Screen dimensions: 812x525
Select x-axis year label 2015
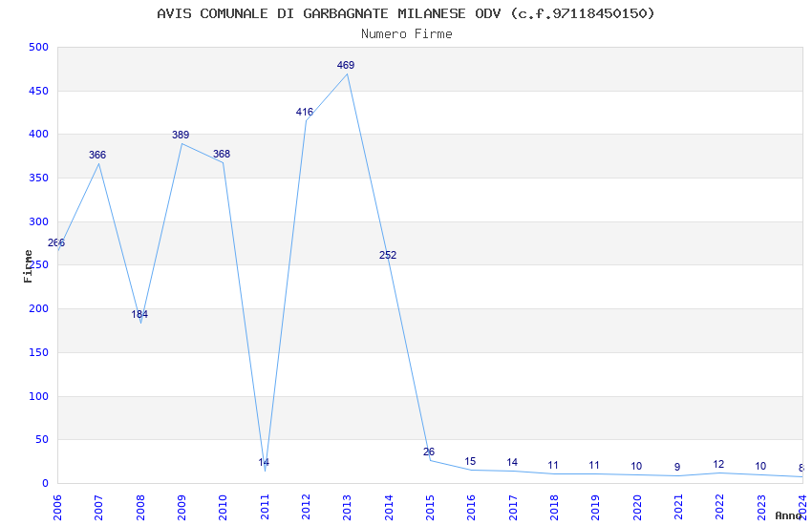(x=430, y=508)
